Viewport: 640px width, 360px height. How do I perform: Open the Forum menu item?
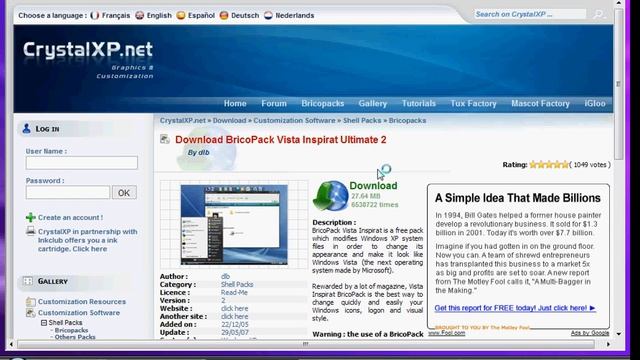tap(274, 104)
